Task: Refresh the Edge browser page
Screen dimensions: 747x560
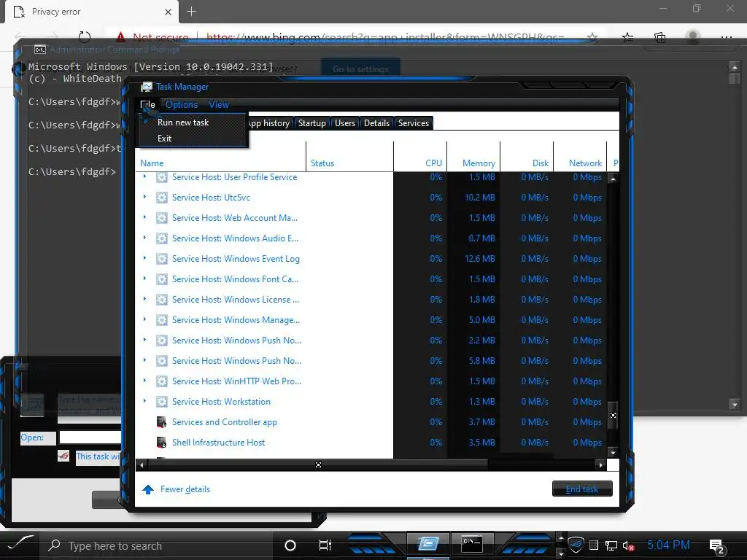Action: point(85,37)
